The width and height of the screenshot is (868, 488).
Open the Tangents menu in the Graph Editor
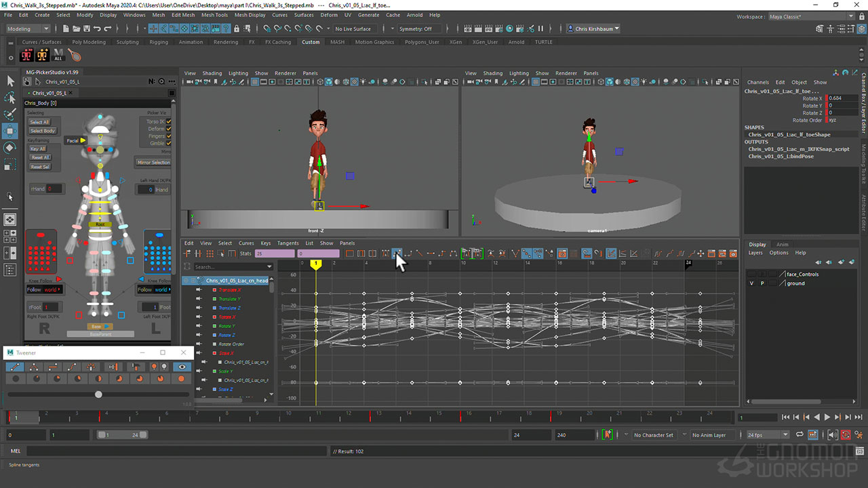click(288, 243)
